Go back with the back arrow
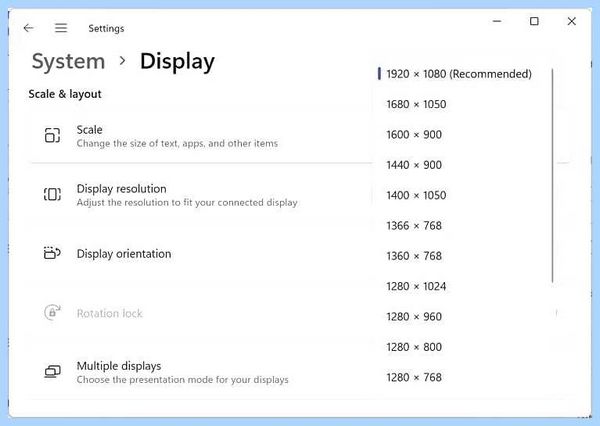This screenshot has width=600, height=426. pos(28,28)
